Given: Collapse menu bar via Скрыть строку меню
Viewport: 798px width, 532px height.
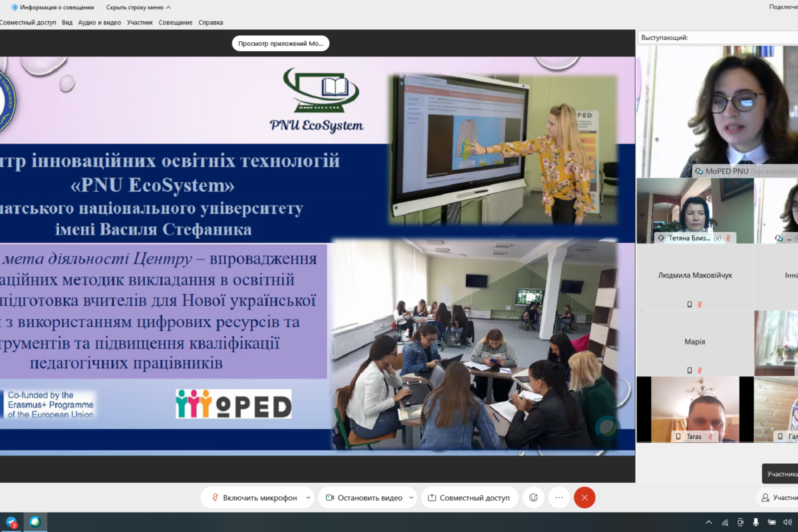Looking at the screenshot, I should point(138,7).
